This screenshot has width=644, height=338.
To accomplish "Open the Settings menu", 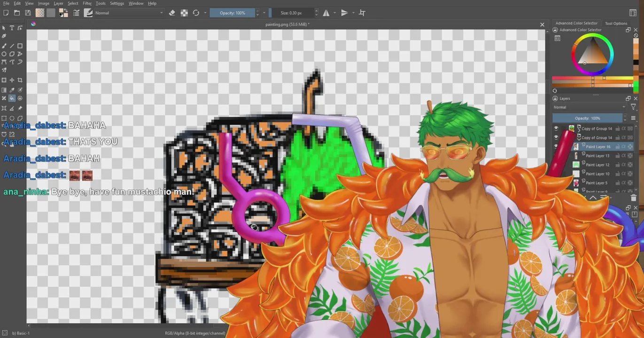I will (116, 3).
